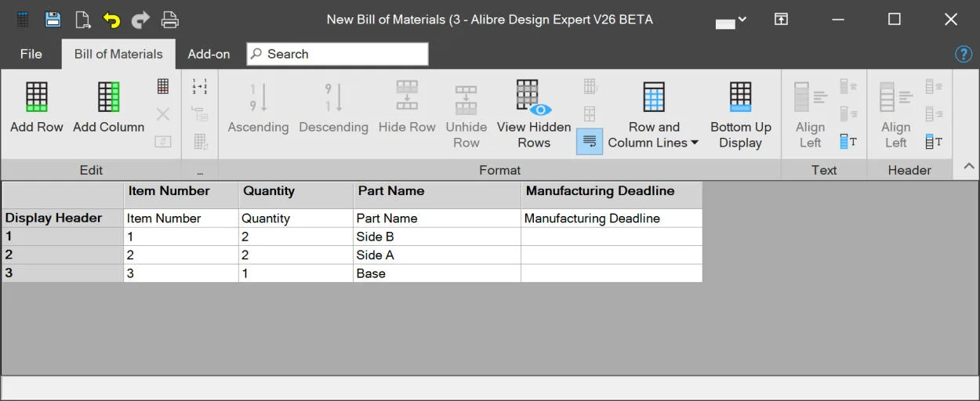Open the help question mark icon

(x=964, y=54)
